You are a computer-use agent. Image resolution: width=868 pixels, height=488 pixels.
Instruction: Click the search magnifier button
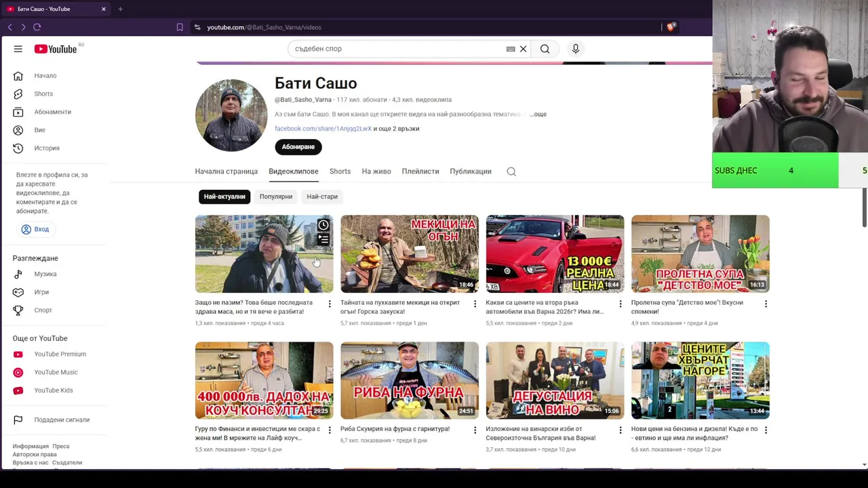coord(545,49)
